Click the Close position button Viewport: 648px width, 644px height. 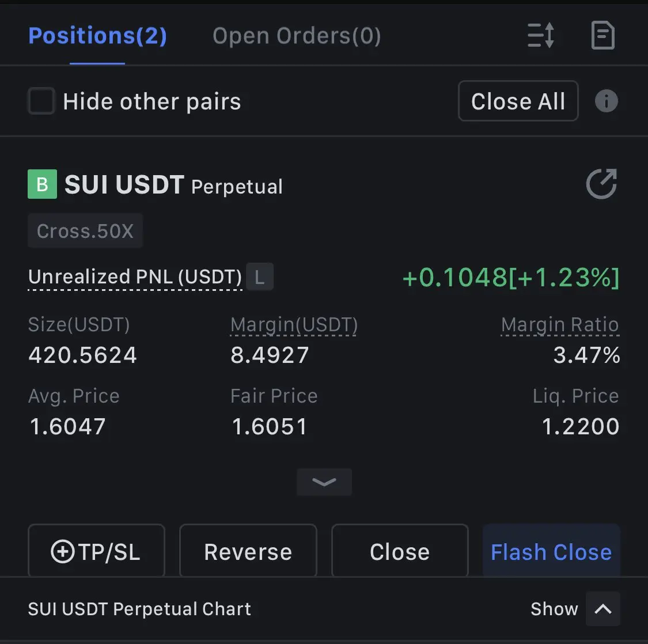click(400, 551)
